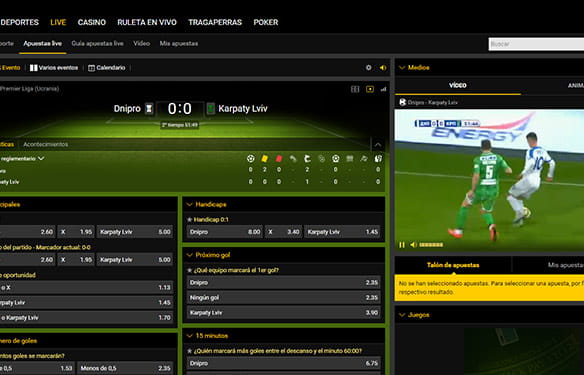Collapse the Handicaps section
Screen dimensions: 584x375
tap(190, 204)
